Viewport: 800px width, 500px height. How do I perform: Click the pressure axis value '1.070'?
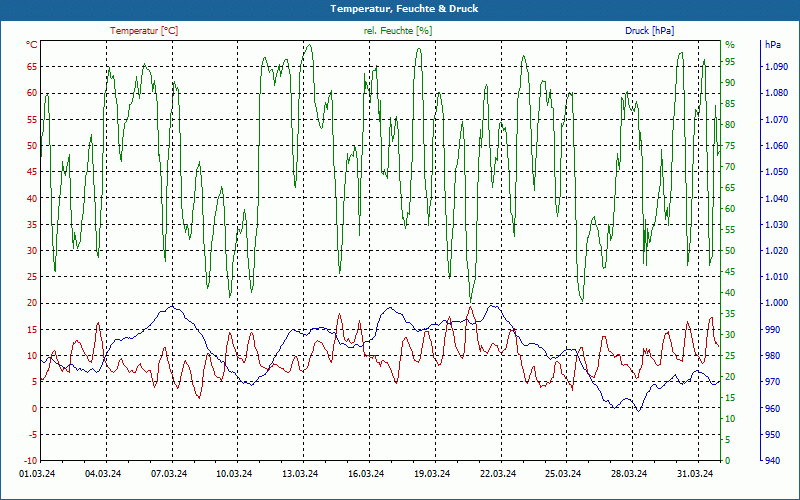(776, 119)
